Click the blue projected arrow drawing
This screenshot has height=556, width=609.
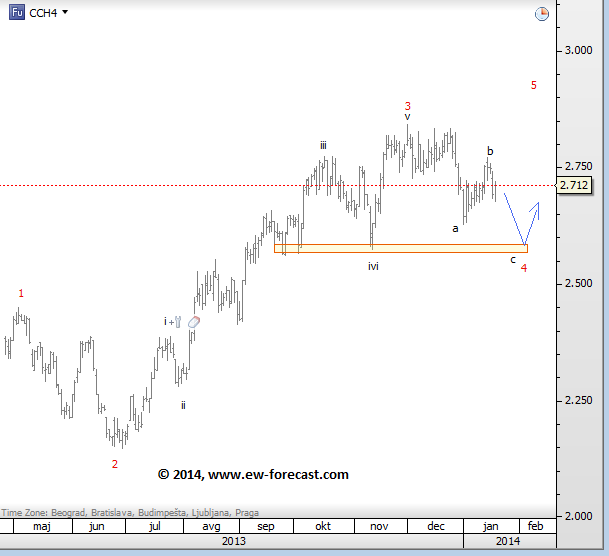522,220
